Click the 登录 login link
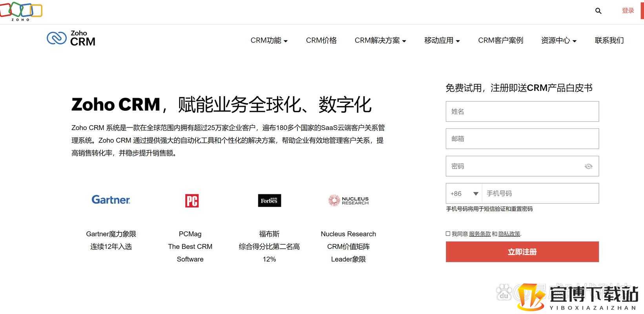The width and height of the screenshot is (644, 314). pyautogui.click(x=628, y=11)
